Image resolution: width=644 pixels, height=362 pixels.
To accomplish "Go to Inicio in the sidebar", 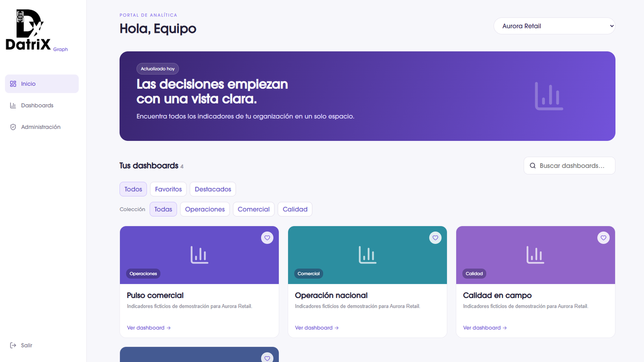I will (42, 84).
